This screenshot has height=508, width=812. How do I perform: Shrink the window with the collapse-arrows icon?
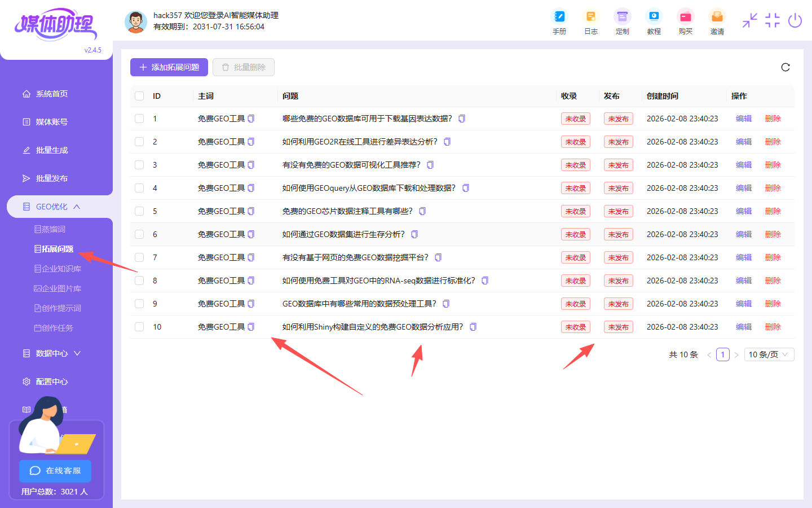(750, 20)
